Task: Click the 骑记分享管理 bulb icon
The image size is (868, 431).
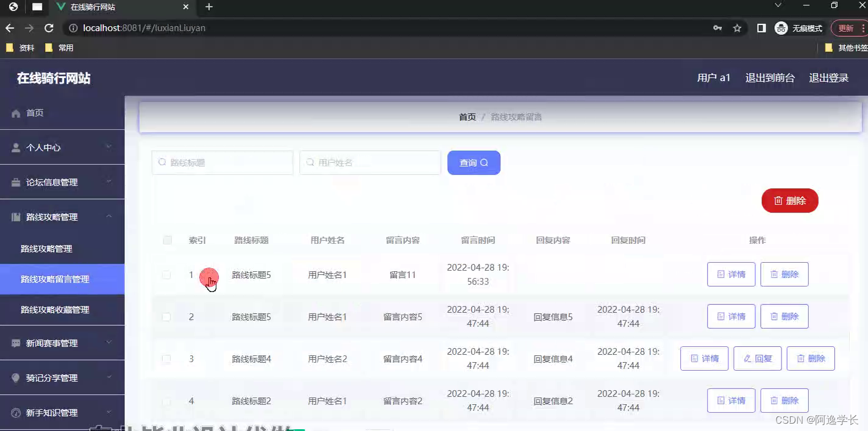Action: coord(16,378)
